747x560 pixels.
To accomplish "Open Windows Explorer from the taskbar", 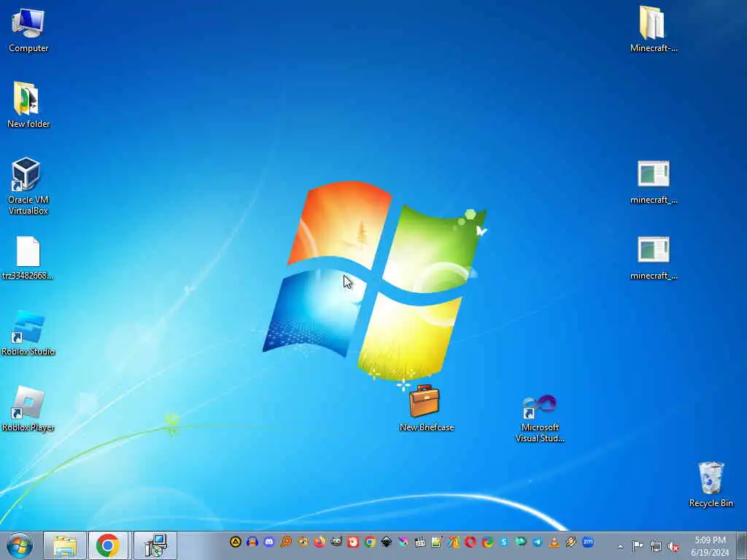I will 65,545.
